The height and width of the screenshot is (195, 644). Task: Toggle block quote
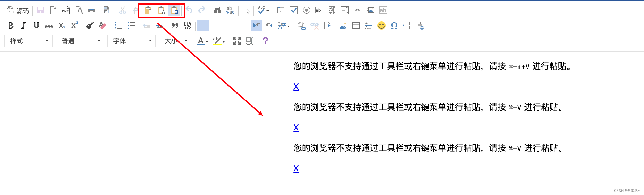pos(175,26)
